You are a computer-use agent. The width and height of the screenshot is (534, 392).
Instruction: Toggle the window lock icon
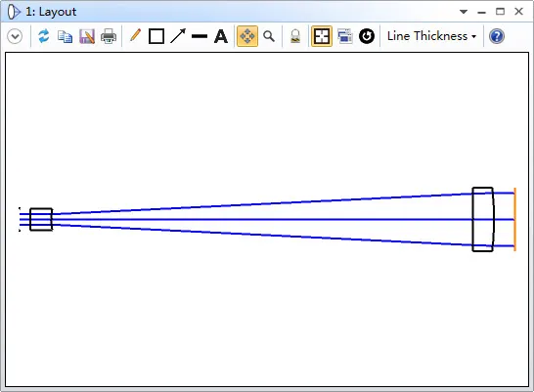click(x=295, y=36)
